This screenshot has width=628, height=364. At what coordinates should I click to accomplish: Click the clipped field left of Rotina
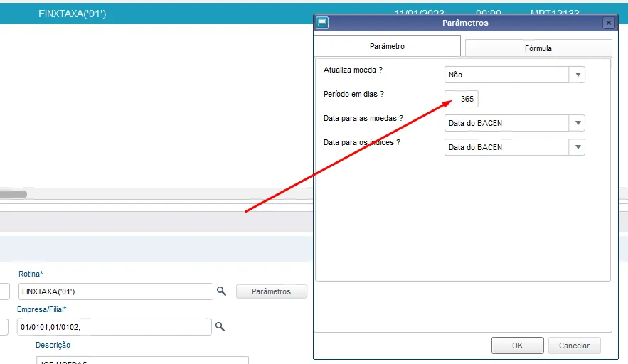pos(4,291)
